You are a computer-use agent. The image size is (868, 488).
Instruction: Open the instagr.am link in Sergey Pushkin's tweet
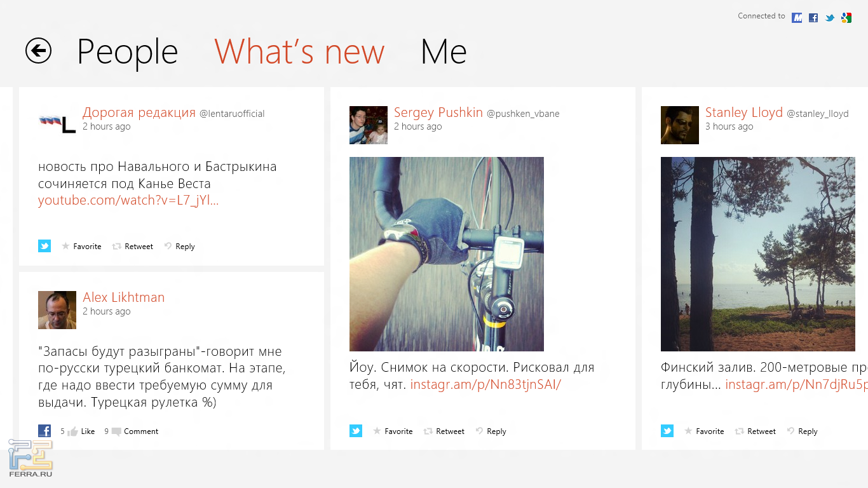[485, 384]
